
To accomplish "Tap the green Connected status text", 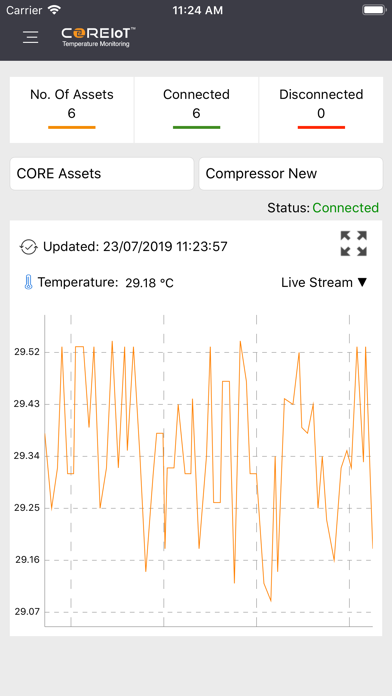I will point(345,208).
